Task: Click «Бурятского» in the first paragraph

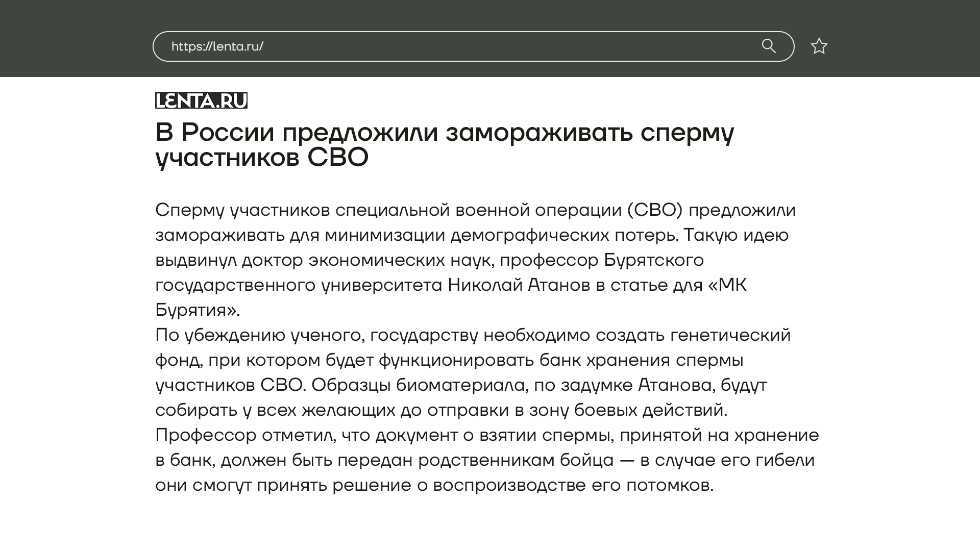Action: coord(654,260)
